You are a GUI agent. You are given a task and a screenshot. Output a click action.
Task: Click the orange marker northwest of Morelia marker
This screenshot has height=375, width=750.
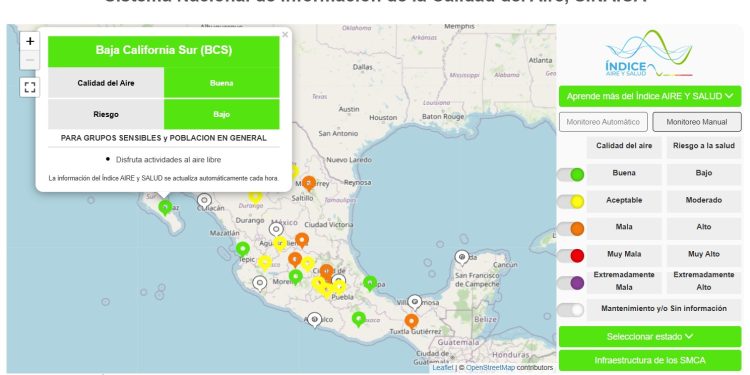(x=295, y=260)
